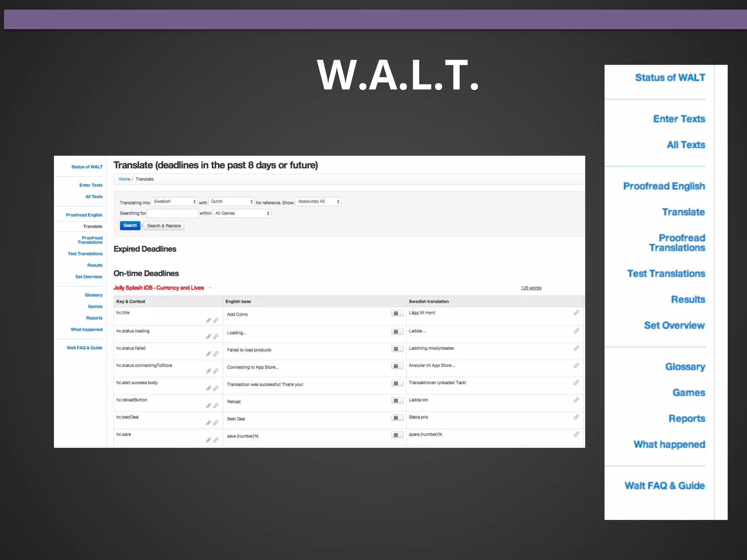
Task: Click the 'Search & Replace' button
Action: tap(164, 226)
